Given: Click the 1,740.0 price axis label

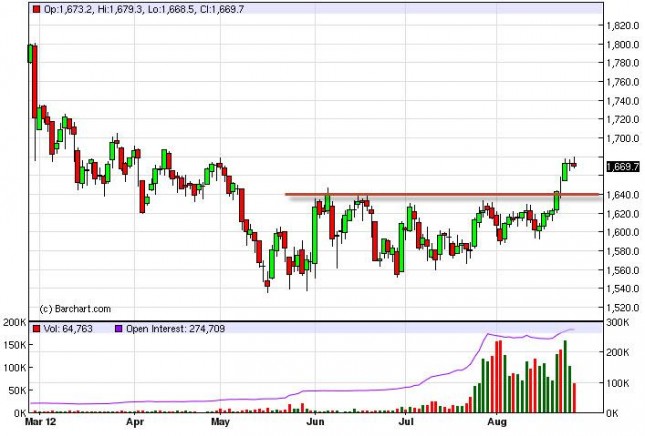Looking at the screenshot, I should 623,101.
